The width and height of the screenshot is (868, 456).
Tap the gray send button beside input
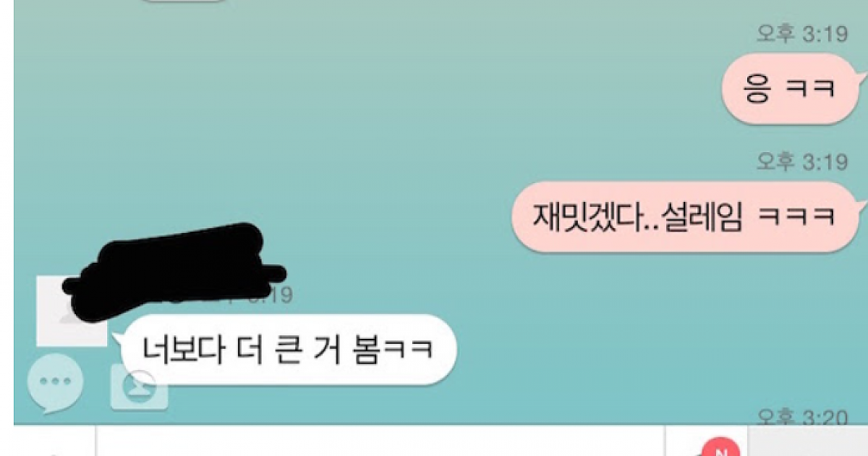(807, 441)
